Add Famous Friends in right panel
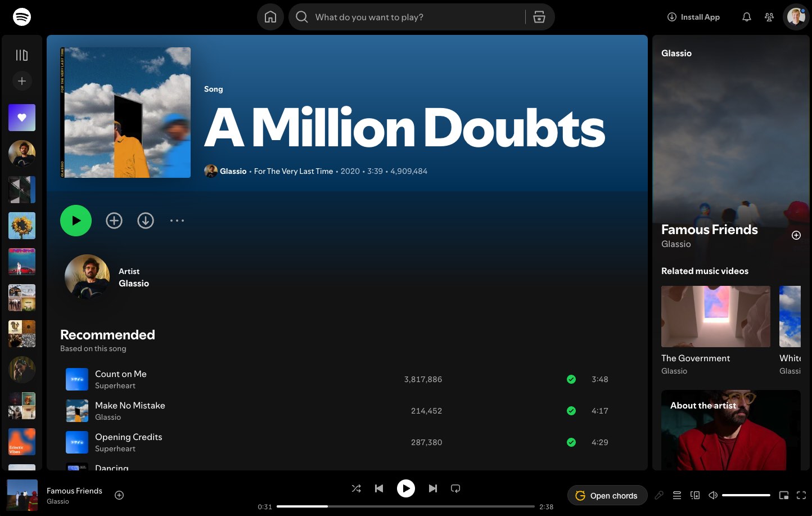 pyautogui.click(x=796, y=235)
